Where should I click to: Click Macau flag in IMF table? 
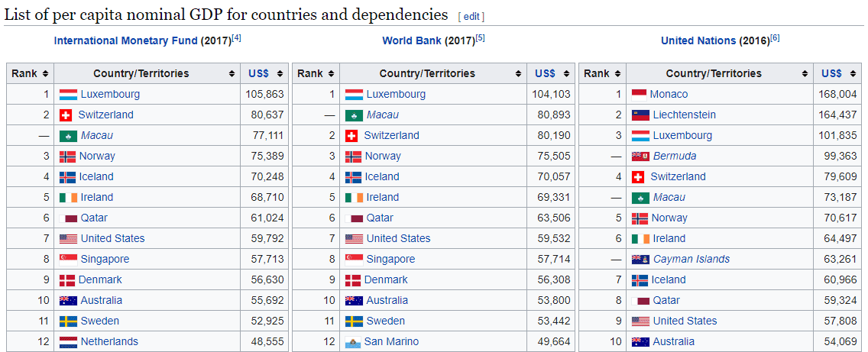(68, 136)
